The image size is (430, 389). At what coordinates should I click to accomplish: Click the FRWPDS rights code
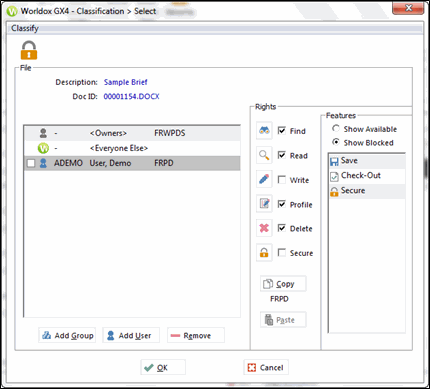point(170,133)
